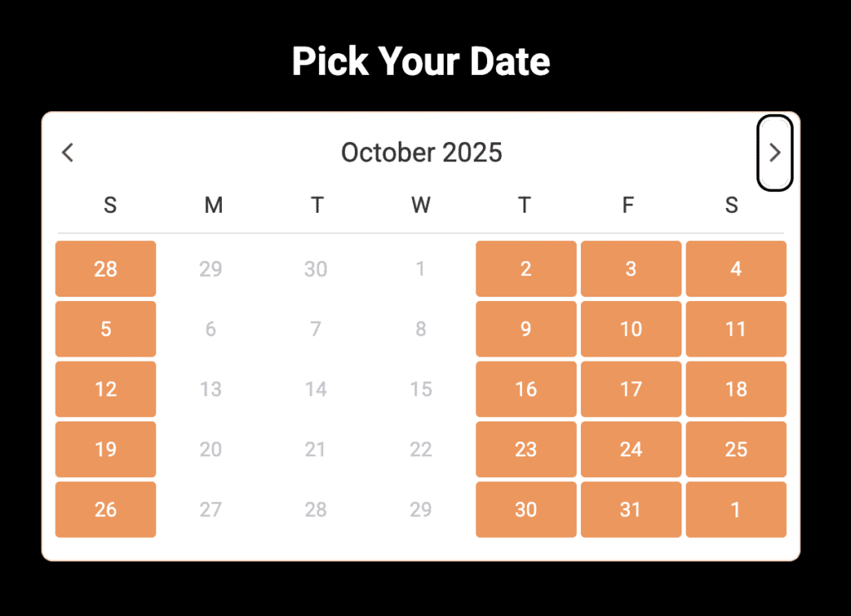Choose Sunday October 19
This screenshot has height=616, width=851.
pos(106,450)
